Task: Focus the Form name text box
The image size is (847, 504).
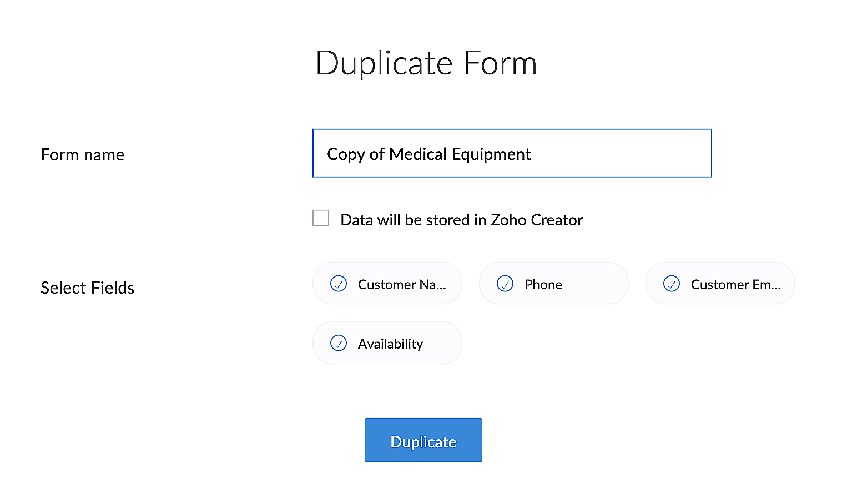Action: click(x=512, y=154)
